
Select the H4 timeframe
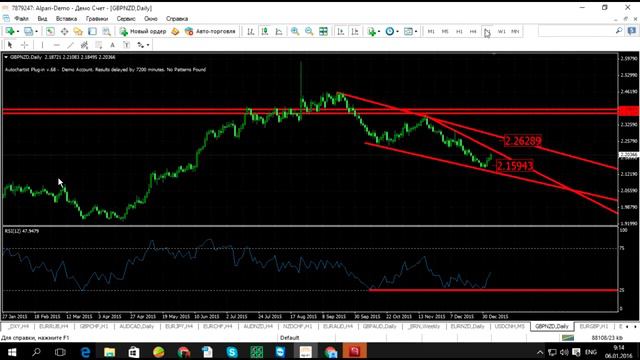pos(473,31)
